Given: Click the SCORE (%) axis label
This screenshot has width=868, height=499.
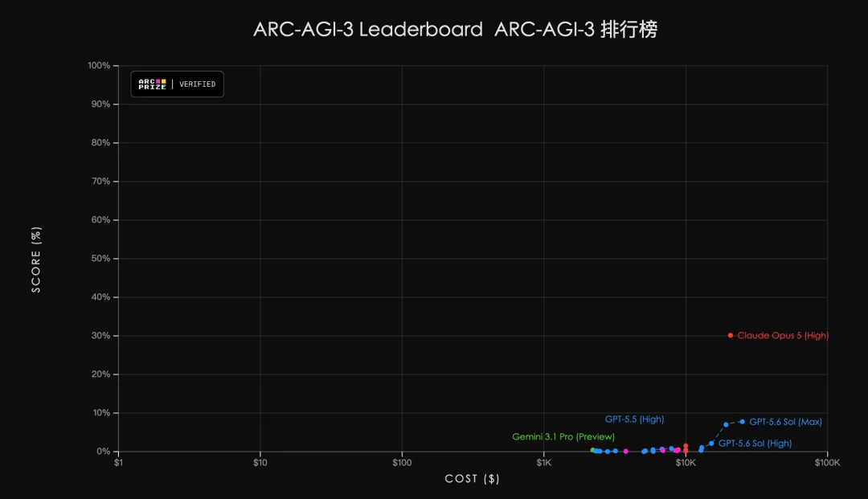Looking at the screenshot, I should [36, 260].
